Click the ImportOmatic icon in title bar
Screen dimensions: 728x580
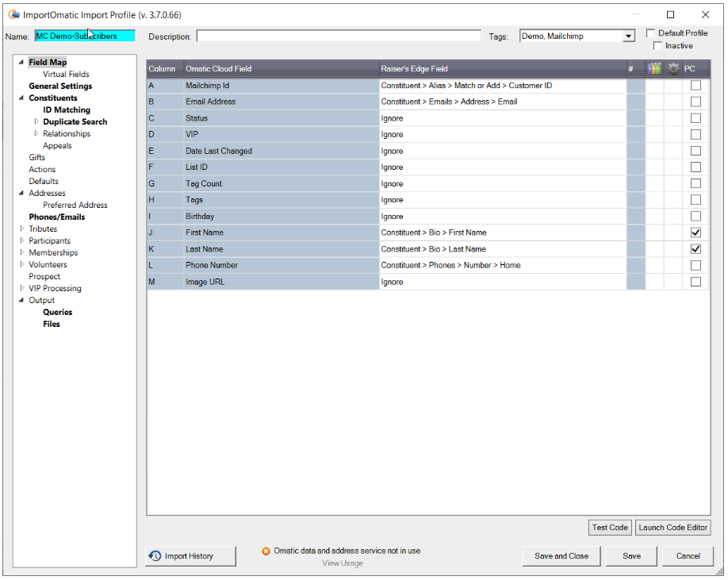(x=12, y=13)
